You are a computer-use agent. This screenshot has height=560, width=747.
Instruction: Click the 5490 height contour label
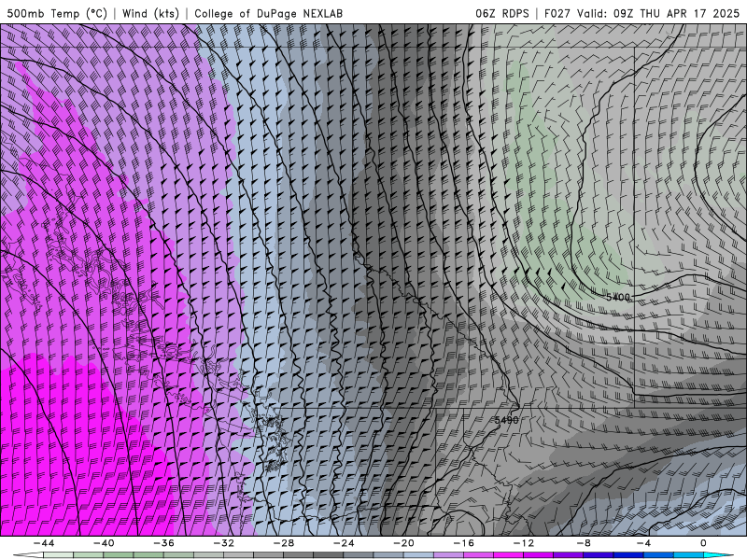pos(506,420)
